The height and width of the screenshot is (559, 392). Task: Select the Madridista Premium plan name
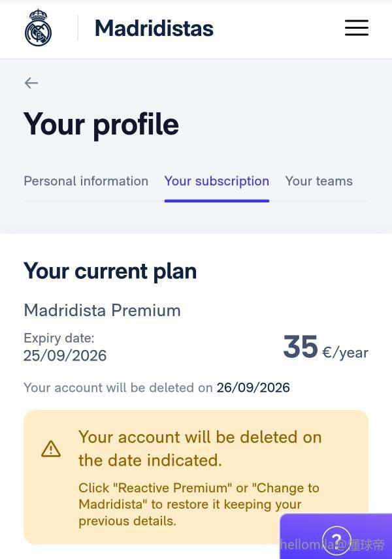(x=102, y=310)
